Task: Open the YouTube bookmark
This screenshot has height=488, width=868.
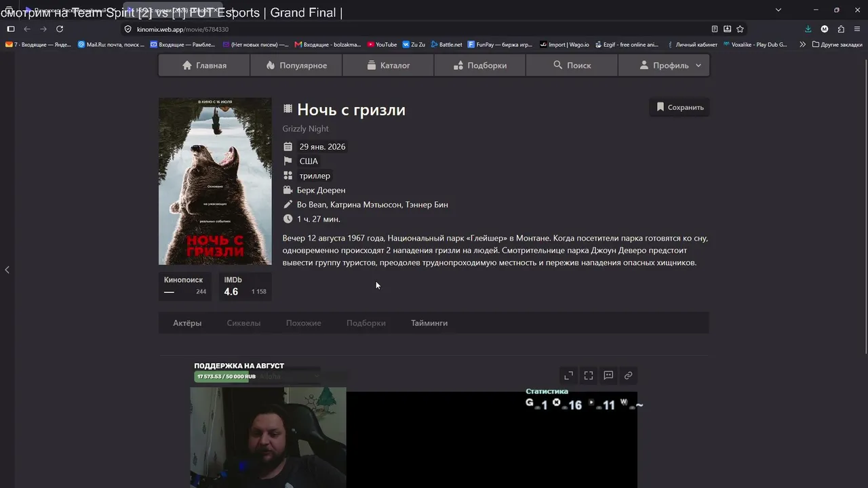Action: click(x=382, y=45)
